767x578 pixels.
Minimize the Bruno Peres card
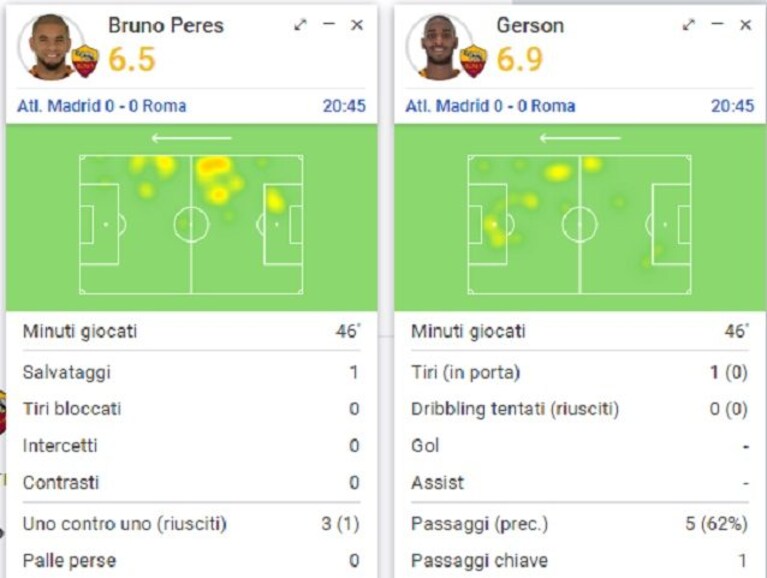tap(329, 23)
